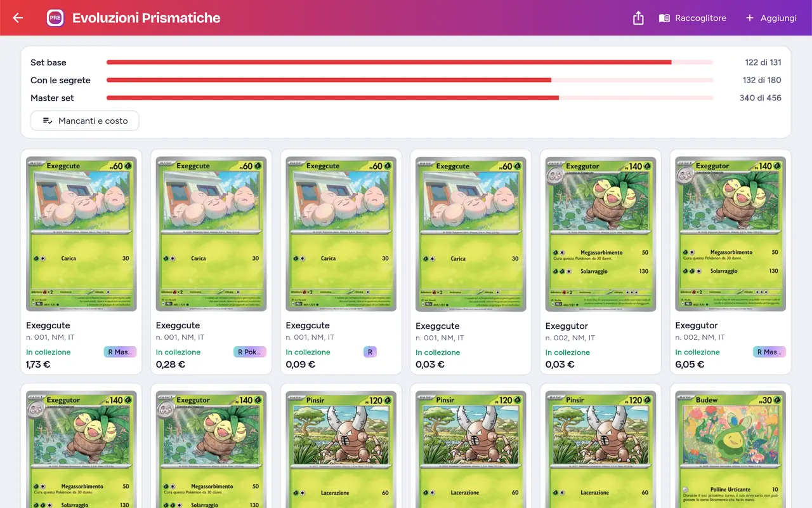
Task: Click the Set base progress bar
Action: point(410,62)
